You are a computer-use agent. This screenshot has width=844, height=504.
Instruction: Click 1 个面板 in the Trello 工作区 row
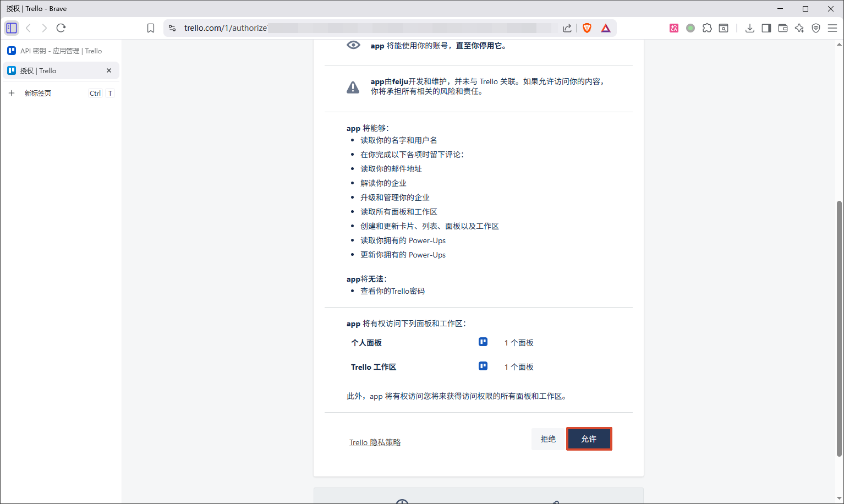tap(519, 367)
